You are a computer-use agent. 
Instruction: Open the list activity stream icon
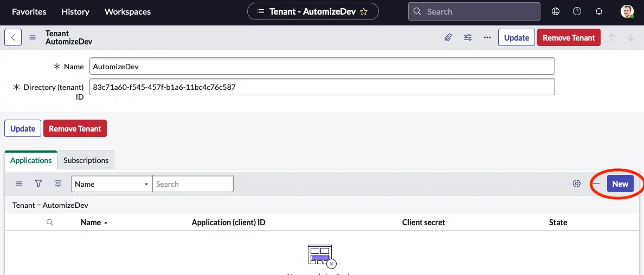(58, 184)
